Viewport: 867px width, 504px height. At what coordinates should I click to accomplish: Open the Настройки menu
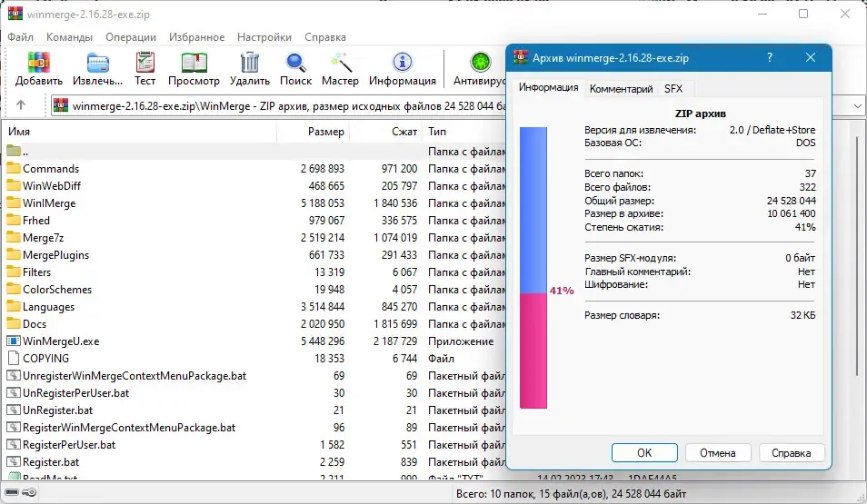pos(264,37)
